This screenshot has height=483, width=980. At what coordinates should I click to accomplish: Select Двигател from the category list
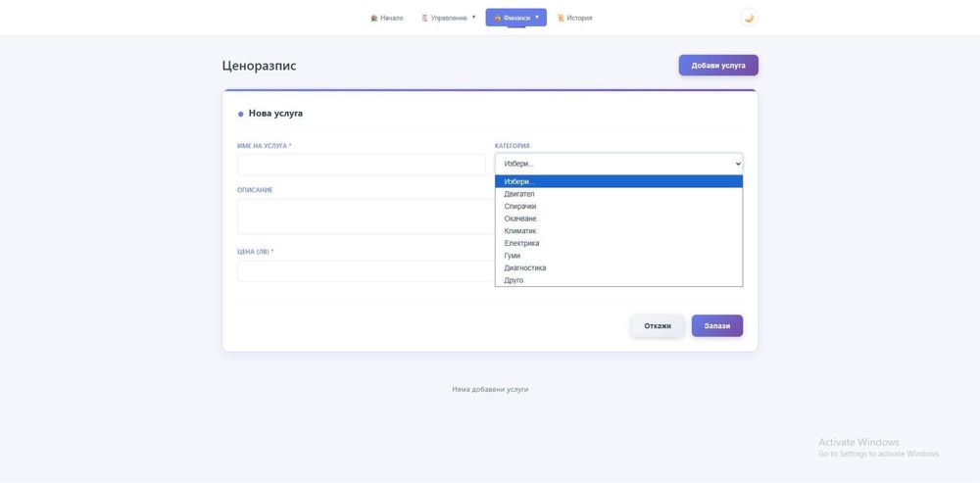[x=519, y=194]
